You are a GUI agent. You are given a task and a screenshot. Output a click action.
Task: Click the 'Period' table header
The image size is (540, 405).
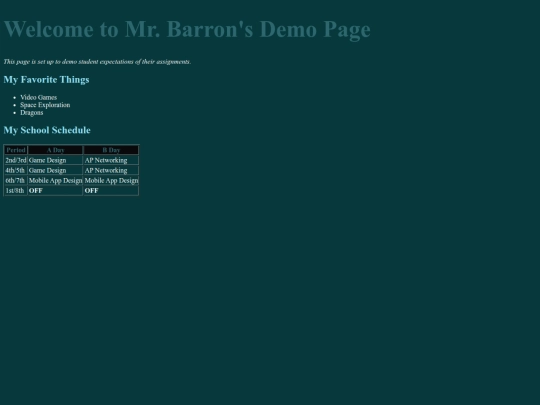click(x=16, y=150)
